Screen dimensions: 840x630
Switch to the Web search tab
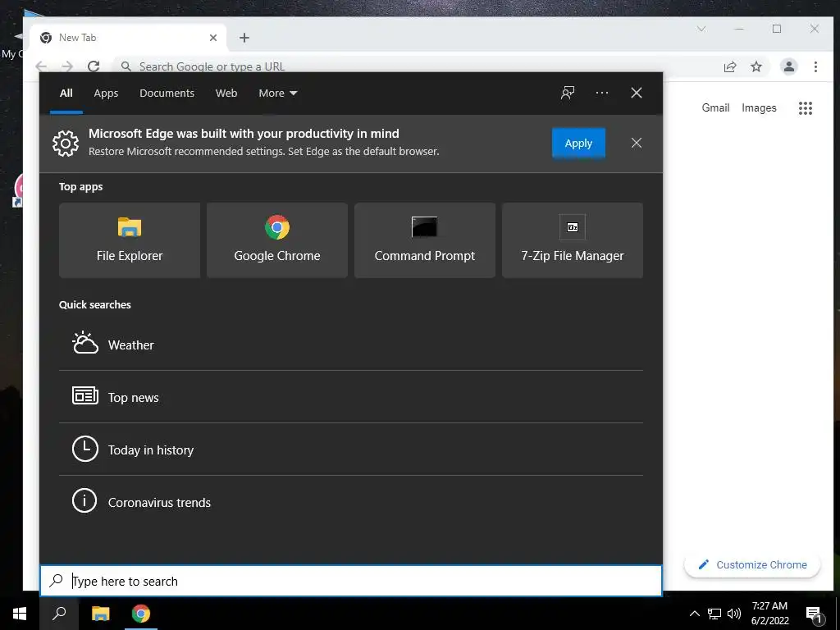(226, 94)
